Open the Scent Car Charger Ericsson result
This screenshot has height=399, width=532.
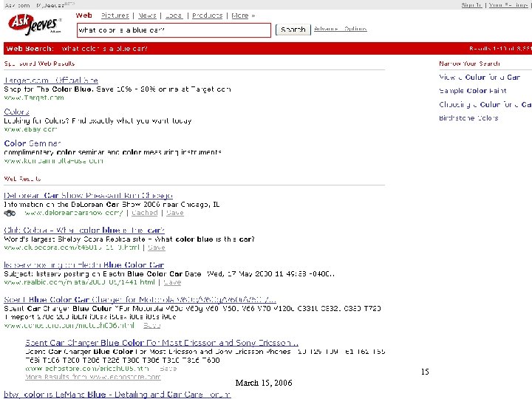coord(162,343)
